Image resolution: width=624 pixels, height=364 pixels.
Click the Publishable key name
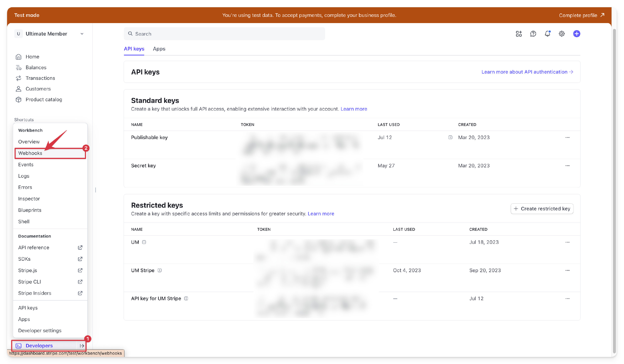pyautogui.click(x=149, y=137)
